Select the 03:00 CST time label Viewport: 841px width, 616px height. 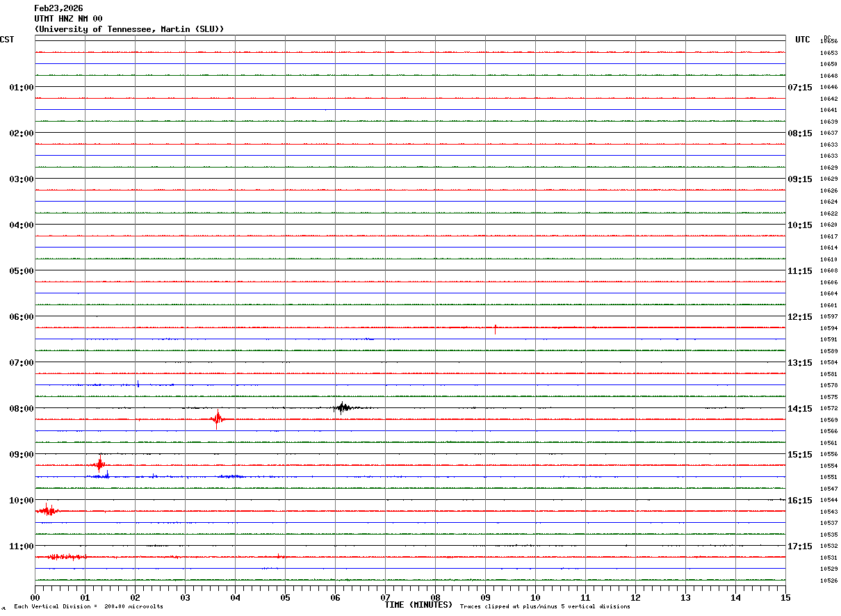pyautogui.click(x=21, y=179)
